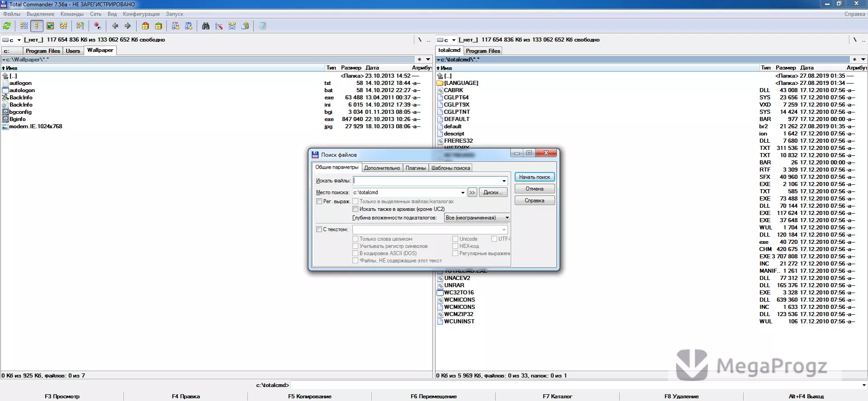Check 'Искать также в архивах' option
This screenshot has width=868, height=401.
[355, 209]
